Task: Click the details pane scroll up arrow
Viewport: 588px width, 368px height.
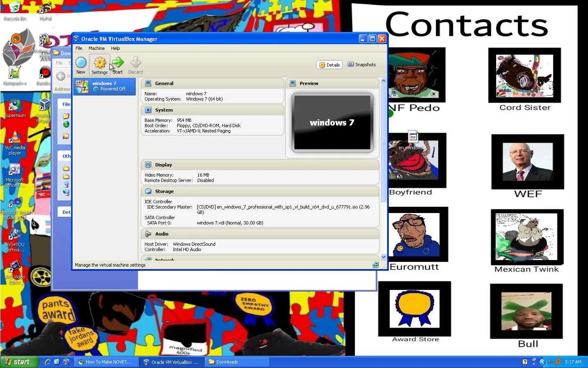Action: [383, 81]
